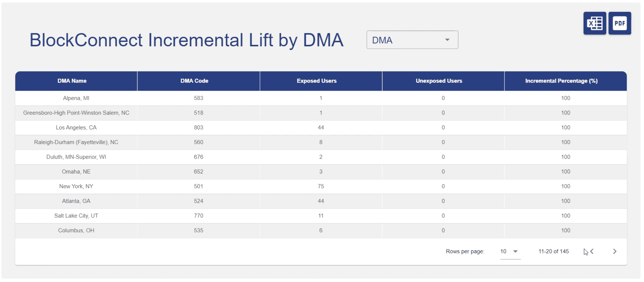Screen dimensions: 644x282
Task: Select the Los Angeles, CA cell
Action: 76,128
